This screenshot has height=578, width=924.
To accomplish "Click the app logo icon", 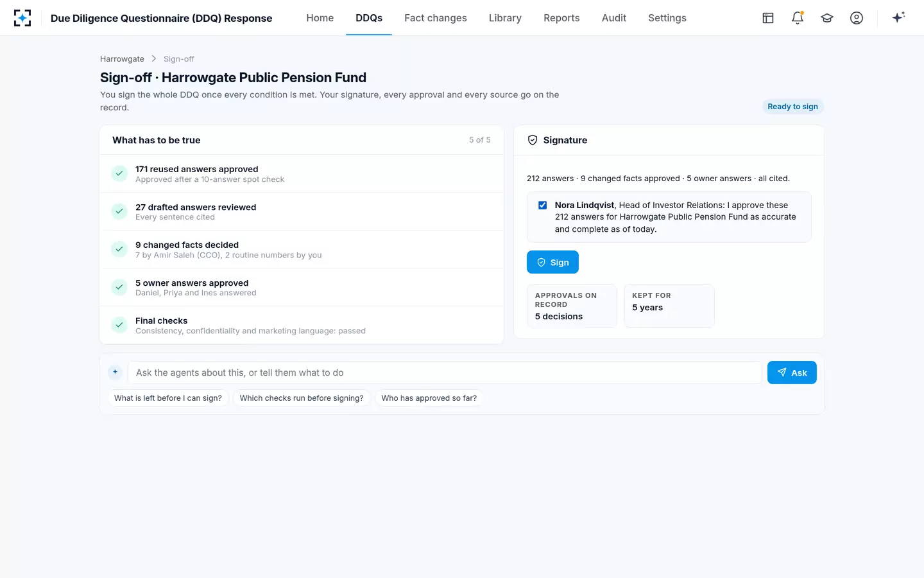I will (x=22, y=18).
